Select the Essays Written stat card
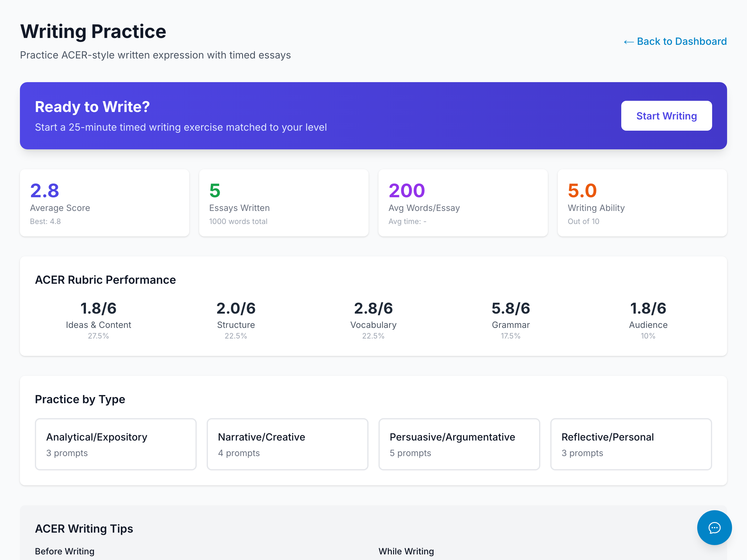 click(283, 203)
